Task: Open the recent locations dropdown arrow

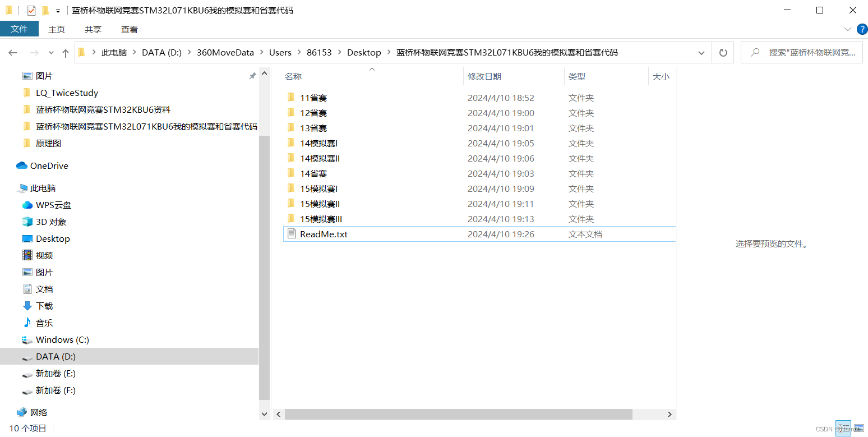Action: [51, 53]
